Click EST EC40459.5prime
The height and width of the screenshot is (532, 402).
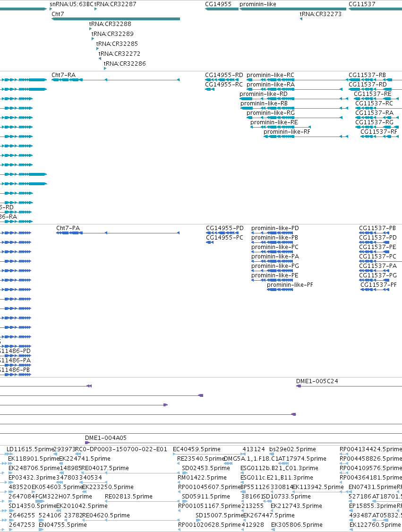coord(197,449)
